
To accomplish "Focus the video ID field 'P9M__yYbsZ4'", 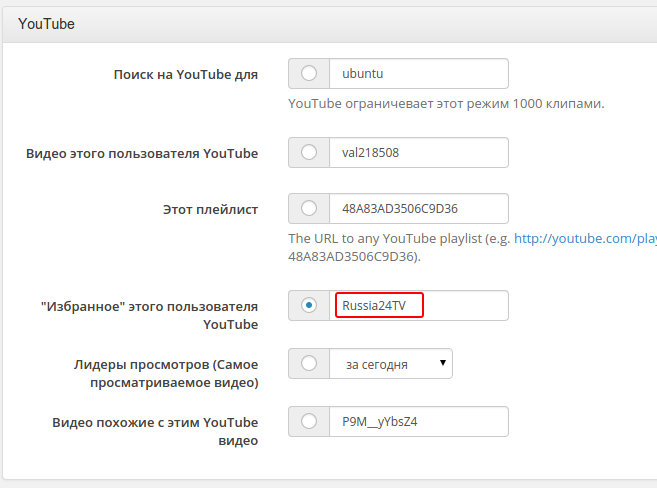I will click(418, 421).
